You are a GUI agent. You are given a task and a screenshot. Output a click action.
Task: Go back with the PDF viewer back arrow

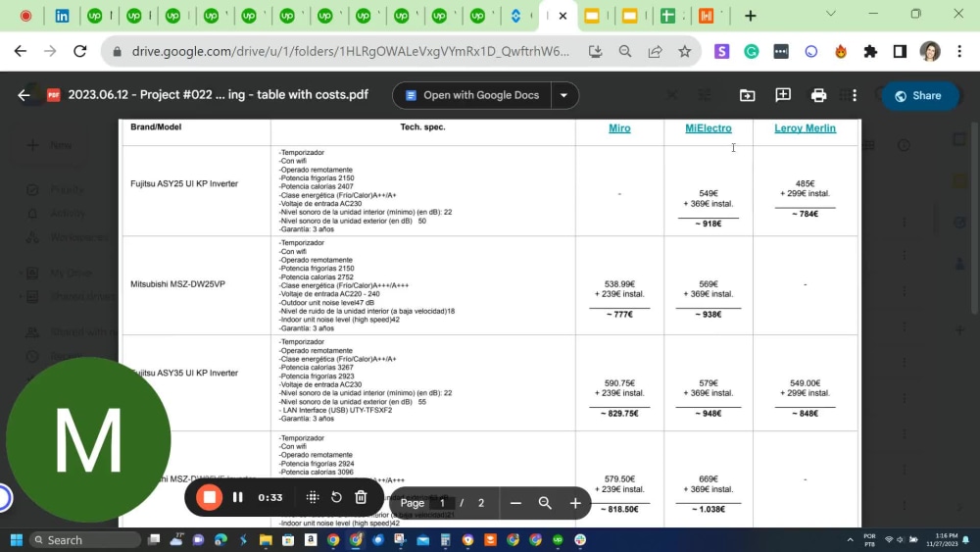24,95
